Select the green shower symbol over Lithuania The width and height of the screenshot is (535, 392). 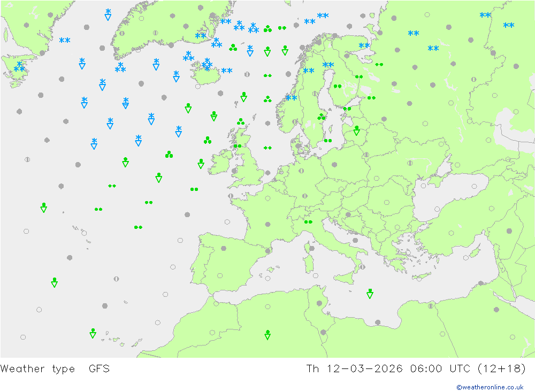(x=356, y=130)
